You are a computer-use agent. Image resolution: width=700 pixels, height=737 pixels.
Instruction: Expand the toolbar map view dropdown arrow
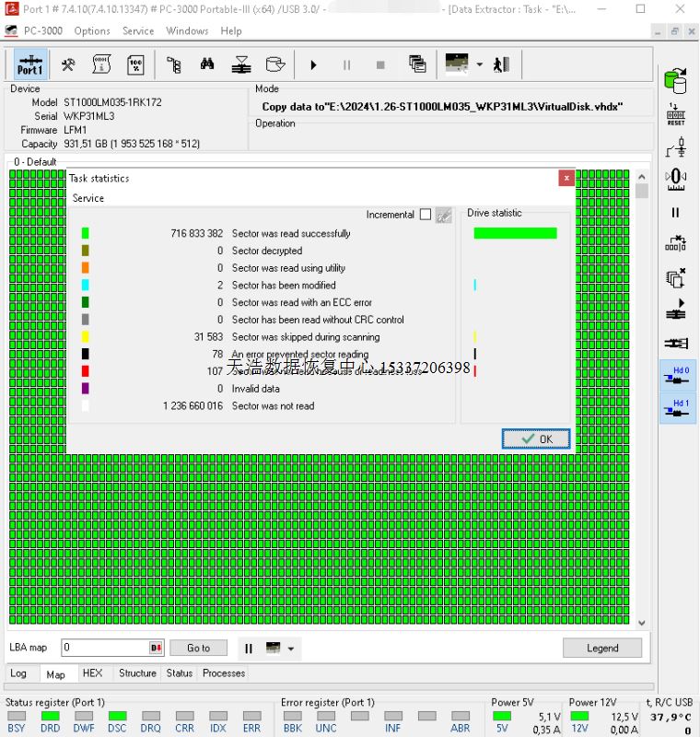[479, 64]
